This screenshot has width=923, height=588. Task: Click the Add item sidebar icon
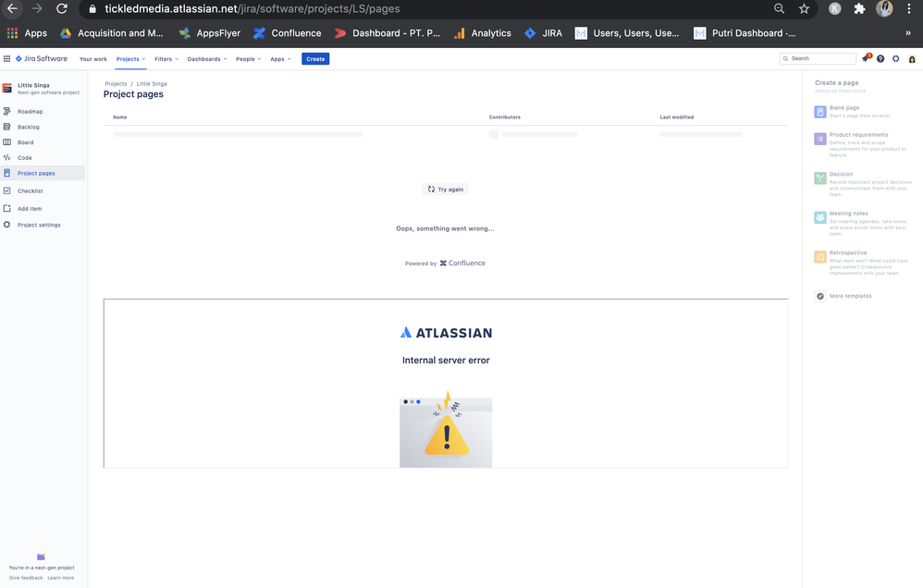tap(7, 208)
